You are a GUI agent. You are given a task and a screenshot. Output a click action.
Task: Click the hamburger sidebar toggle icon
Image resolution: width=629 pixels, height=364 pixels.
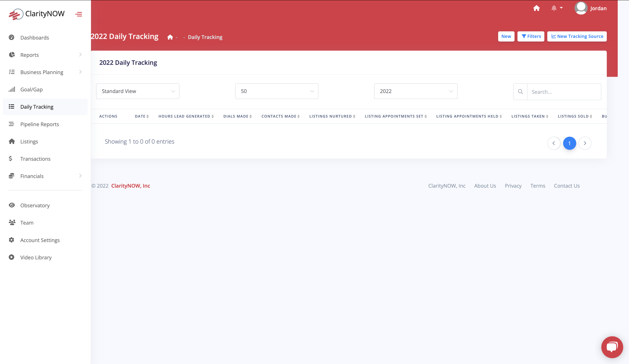(78, 14)
